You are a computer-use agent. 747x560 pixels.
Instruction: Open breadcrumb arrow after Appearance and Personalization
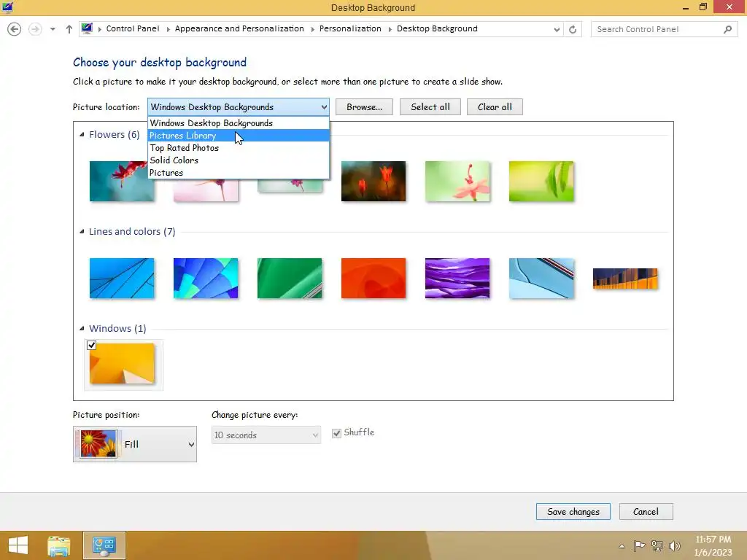tap(312, 29)
